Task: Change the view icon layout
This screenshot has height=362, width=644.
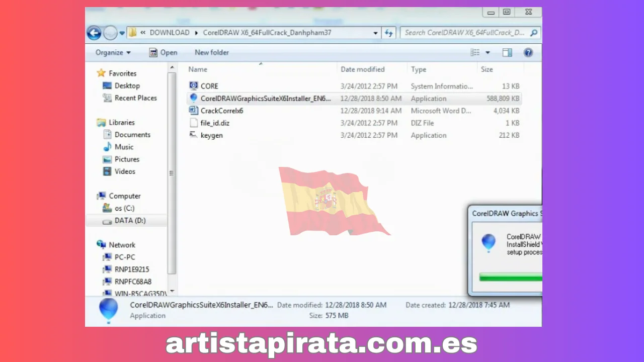Action: pyautogui.click(x=475, y=52)
